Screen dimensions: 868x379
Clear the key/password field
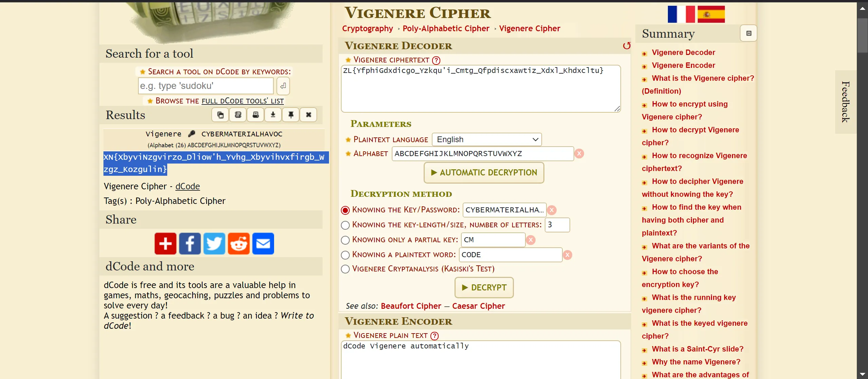point(552,210)
